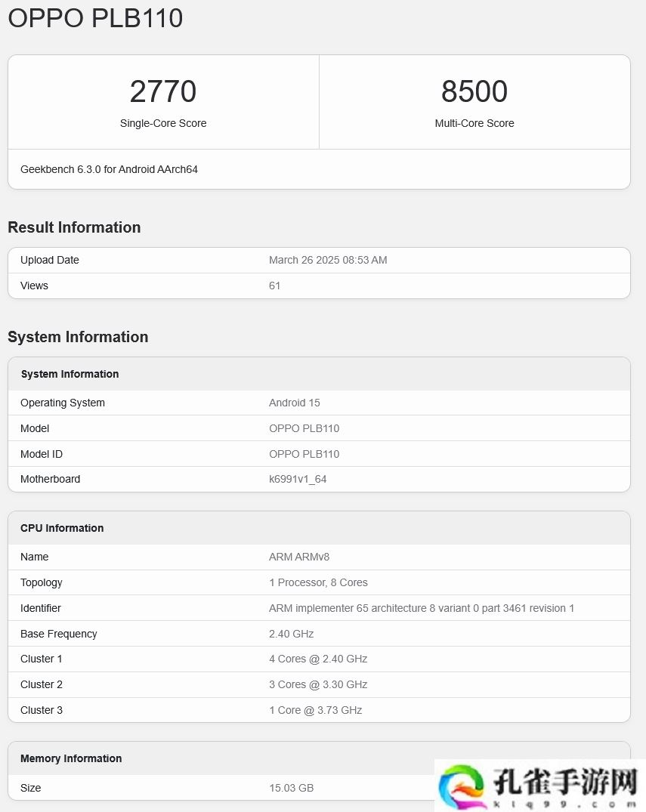The height and width of the screenshot is (812, 646).
Task: Select the March 26 2025 08:53 AM value
Action: pyautogui.click(x=328, y=260)
